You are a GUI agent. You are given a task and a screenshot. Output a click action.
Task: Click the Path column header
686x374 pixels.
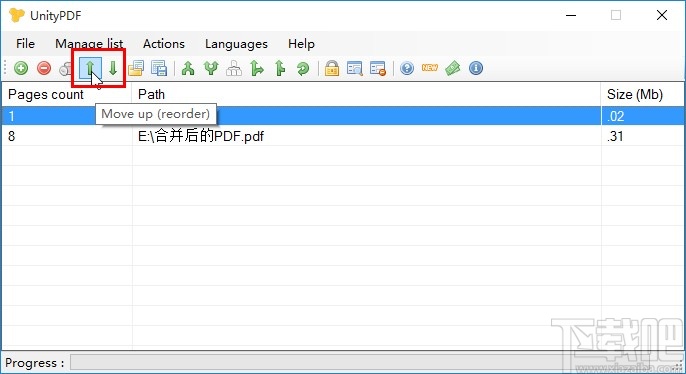[367, 94]
